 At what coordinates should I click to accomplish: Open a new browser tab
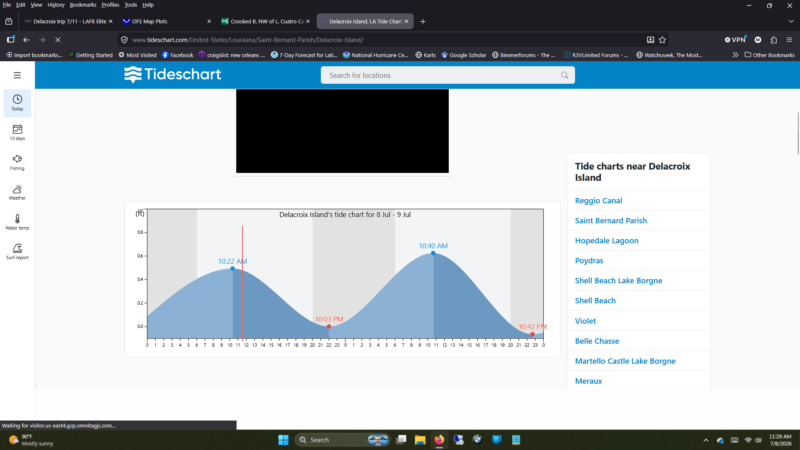[x=422, y=21]
